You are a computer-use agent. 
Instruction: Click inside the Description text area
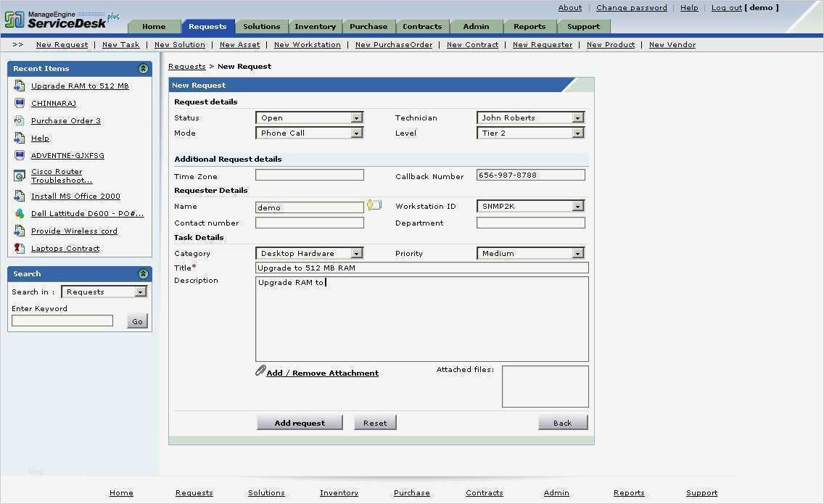click(422, 319)
